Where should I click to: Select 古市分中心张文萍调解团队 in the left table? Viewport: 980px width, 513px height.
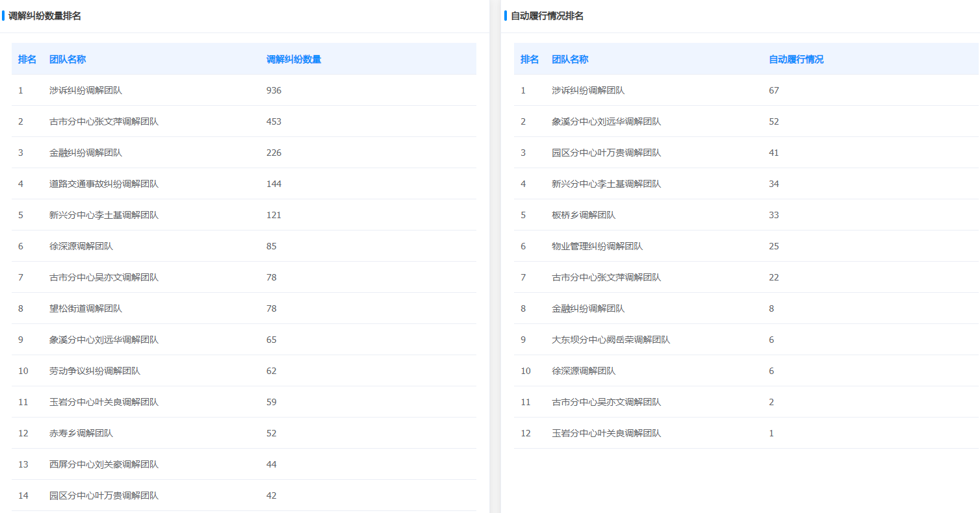click(104, 121)
